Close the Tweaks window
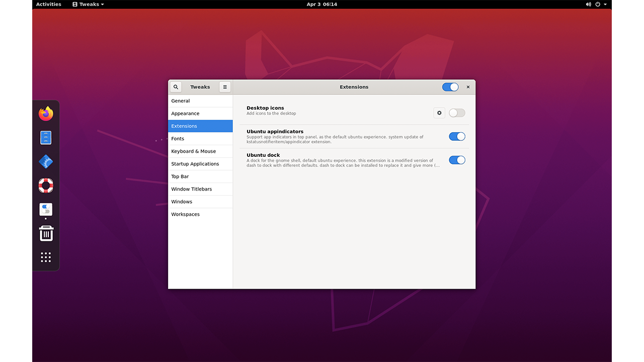This screenshot has width=644, height=362. pyautogui.click(x=468, y=87)
